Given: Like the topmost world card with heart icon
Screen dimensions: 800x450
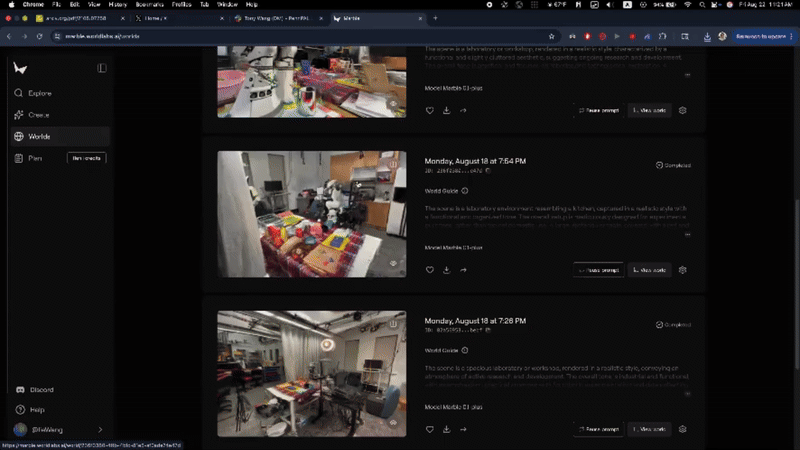Looking at the screenshot, I should [430, 110].
